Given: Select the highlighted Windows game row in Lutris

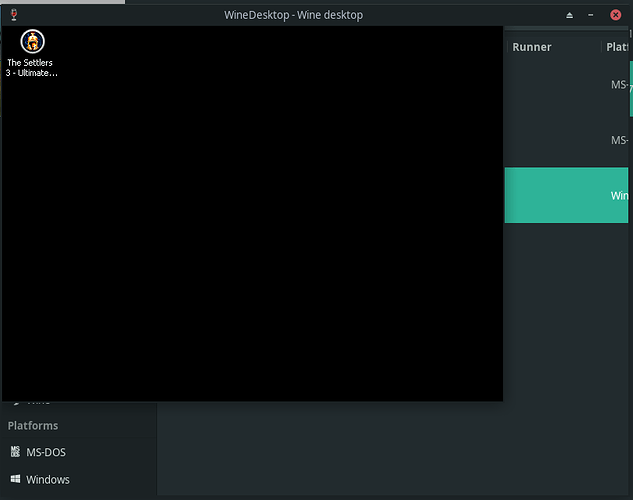Looking at the screenshot, I should [566, 195].
